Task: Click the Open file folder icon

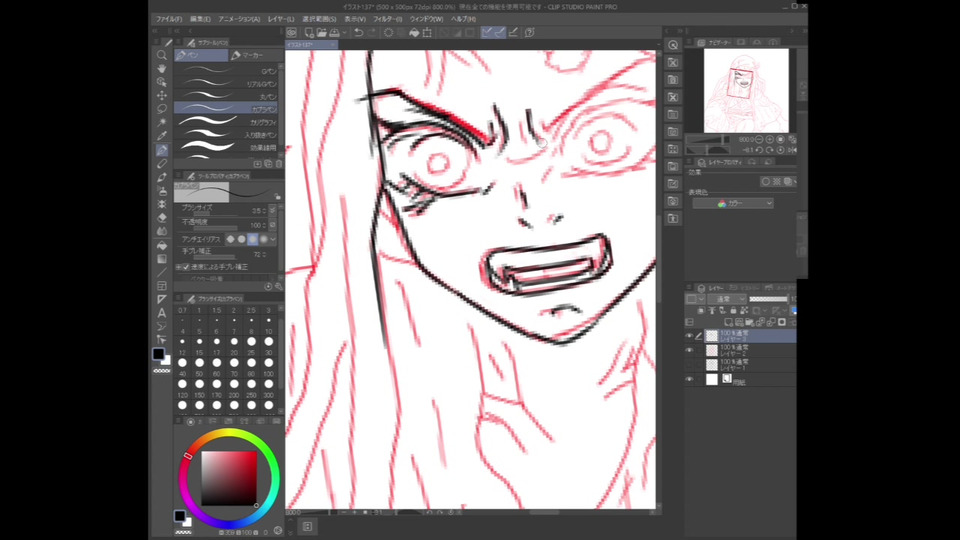Action: pyautogui.click(x=322, y=32)
